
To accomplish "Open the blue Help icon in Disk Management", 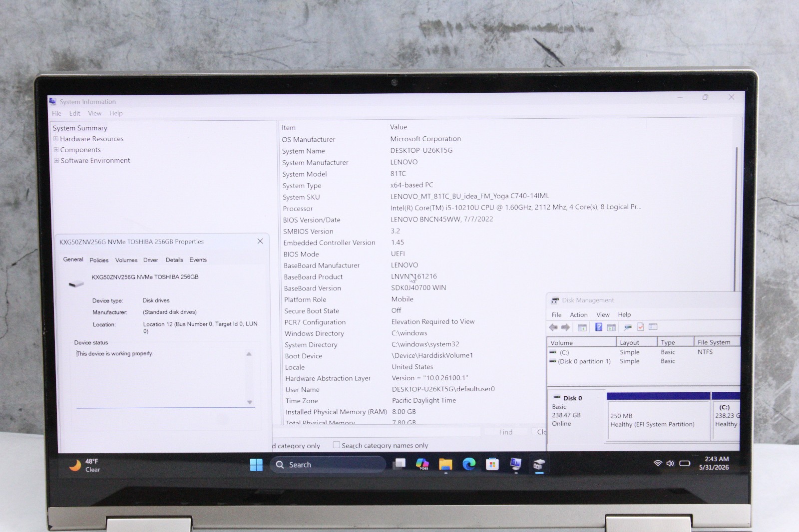I will coord(598,327).
